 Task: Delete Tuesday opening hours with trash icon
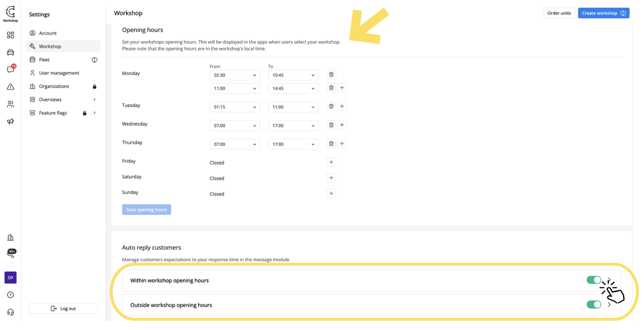coord(331,106)
